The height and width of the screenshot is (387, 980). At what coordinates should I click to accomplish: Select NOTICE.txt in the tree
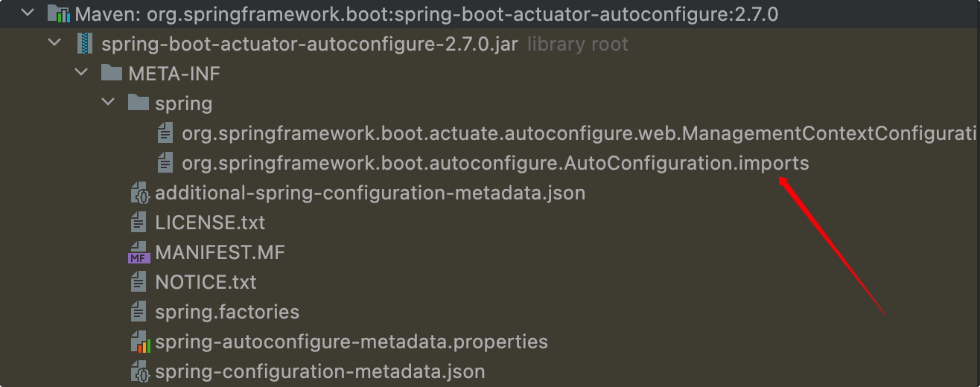(x=206, y=282)
